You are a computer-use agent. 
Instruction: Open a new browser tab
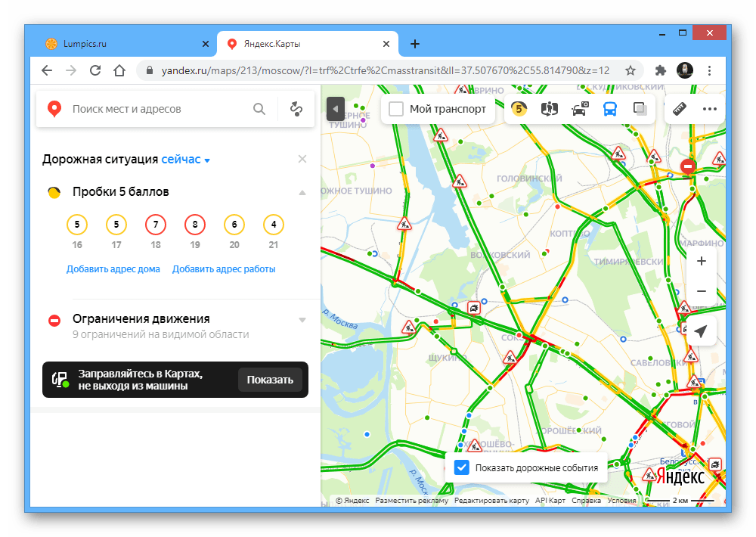[414, 44]
